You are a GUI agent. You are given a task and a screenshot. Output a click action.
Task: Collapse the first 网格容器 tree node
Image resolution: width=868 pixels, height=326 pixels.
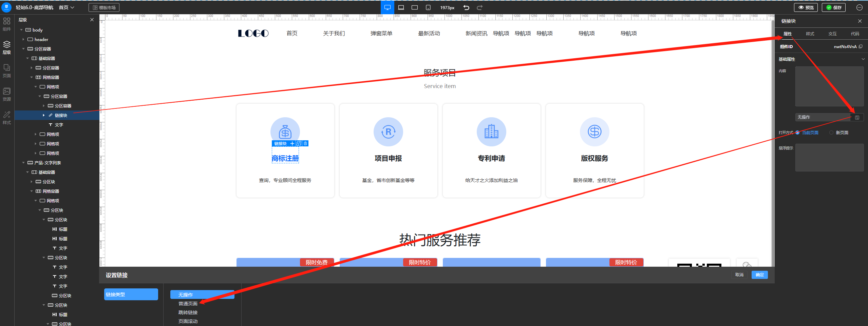32,77
